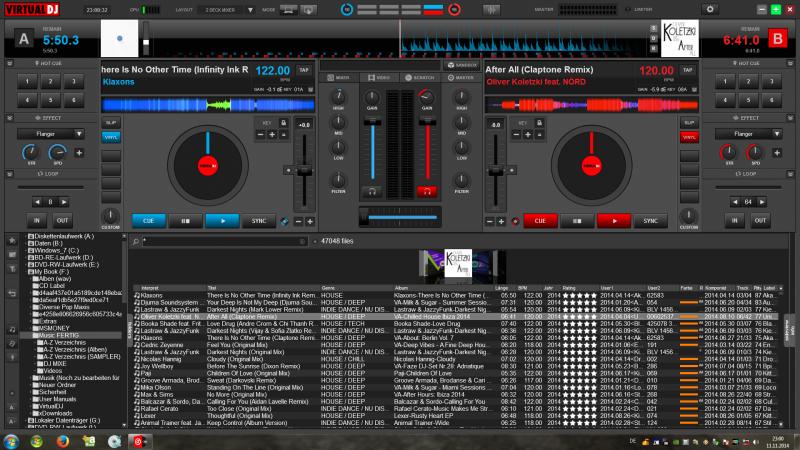Viewport: 800px width, 450px height.
Task: Collapse deck A LOOP panel
Action: (10, 174)
